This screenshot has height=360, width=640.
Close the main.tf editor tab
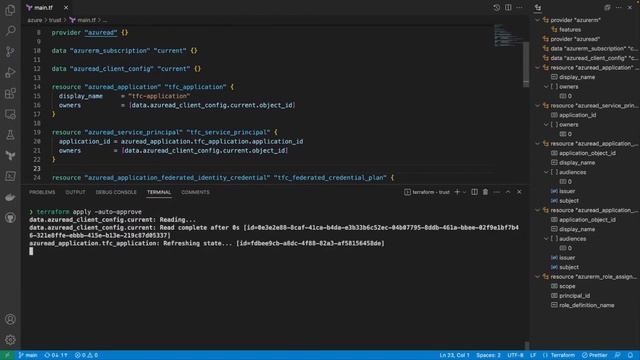pyautogui.click(x=66, y=7)
